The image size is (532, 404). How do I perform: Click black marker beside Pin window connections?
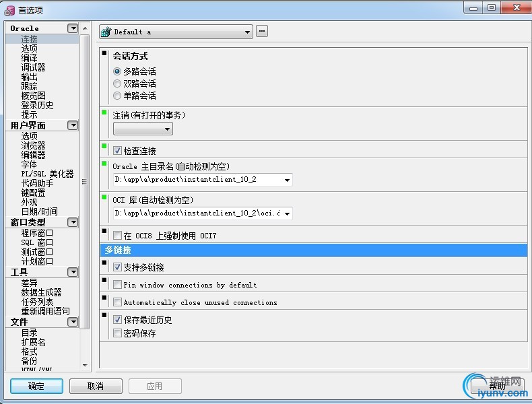tap(104, 280)
